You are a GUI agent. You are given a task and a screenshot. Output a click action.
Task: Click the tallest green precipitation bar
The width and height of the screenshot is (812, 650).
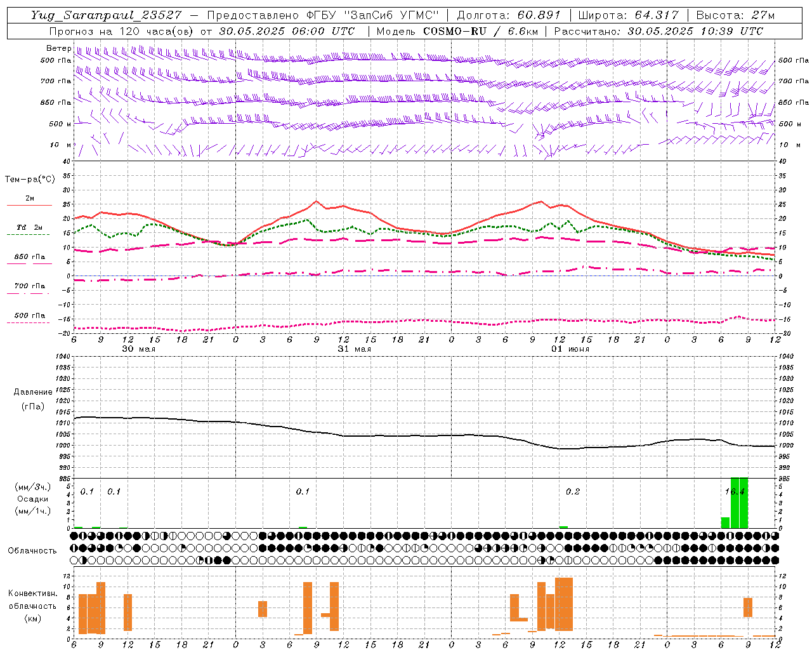click(x=739, y=503)
